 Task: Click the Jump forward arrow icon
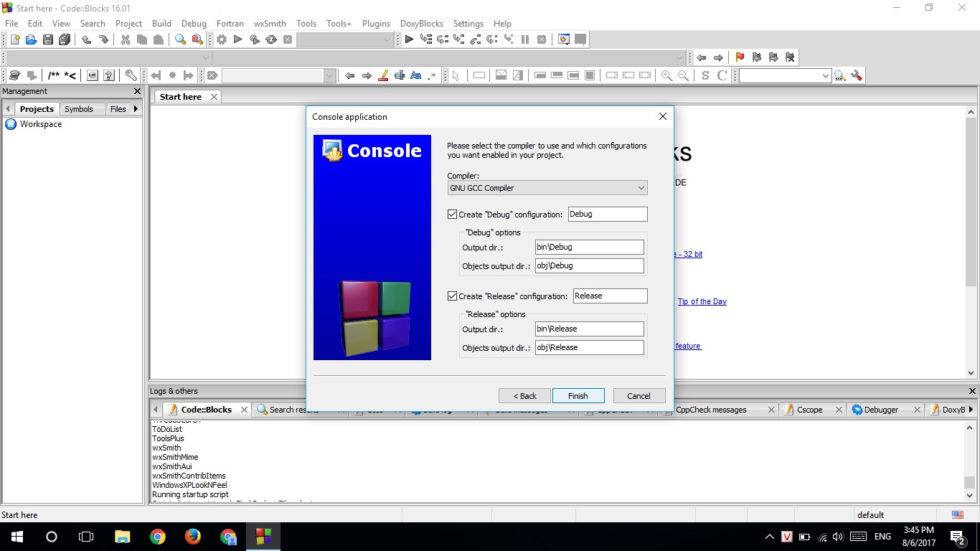(718, 57)
